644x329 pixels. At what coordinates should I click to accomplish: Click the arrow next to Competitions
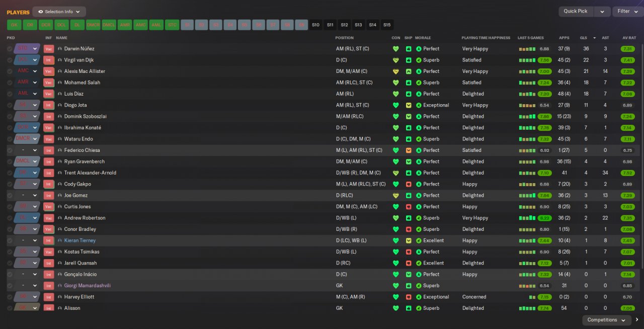point(637,320)
